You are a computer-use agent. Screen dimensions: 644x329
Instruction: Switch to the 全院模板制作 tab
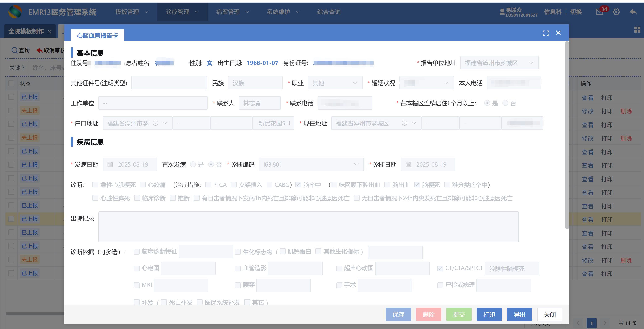26,31
